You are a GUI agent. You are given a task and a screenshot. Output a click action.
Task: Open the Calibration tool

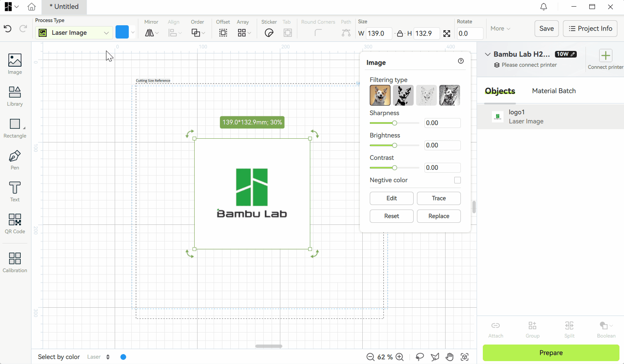point(15,263)
